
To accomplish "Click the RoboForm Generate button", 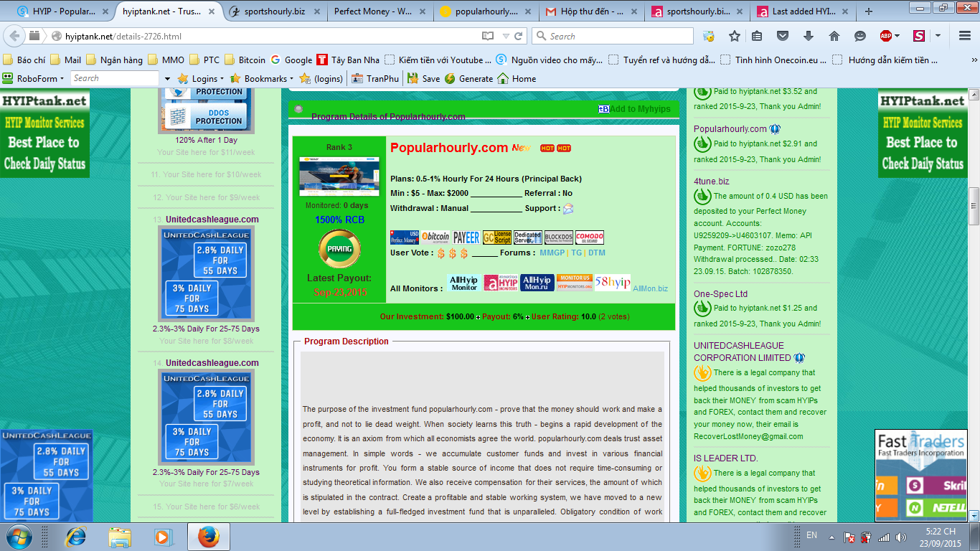I will point(468,78).
